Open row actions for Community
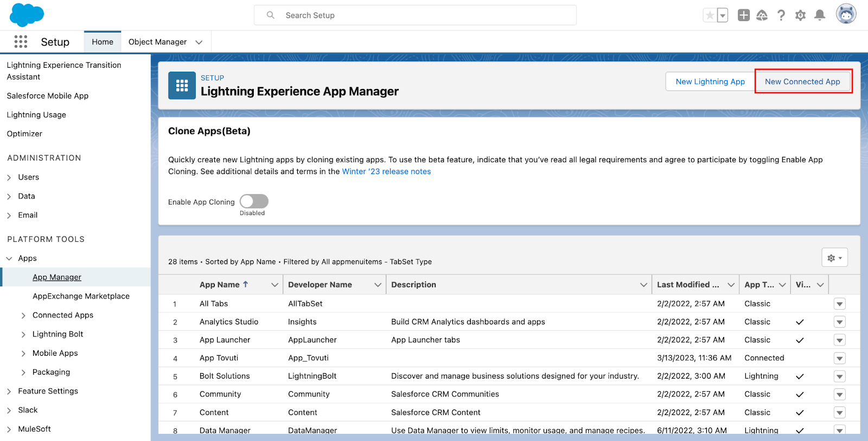The image size is (868, 441). [840, 395]
